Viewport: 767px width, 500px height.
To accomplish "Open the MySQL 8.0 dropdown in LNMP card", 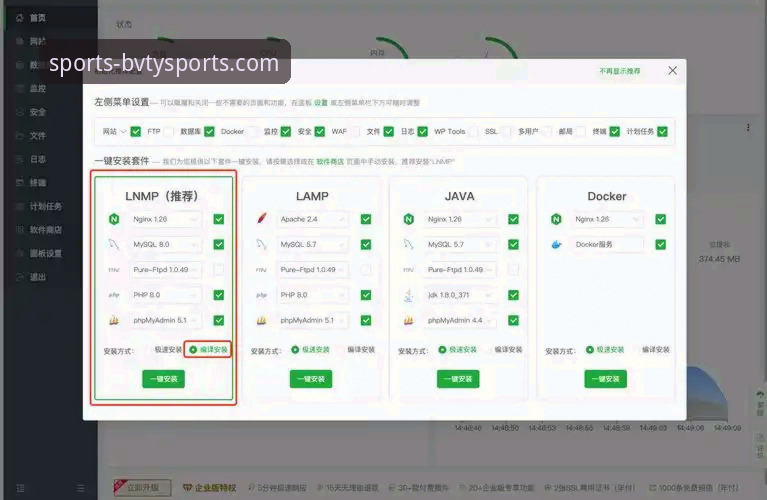I will point(165,244).
